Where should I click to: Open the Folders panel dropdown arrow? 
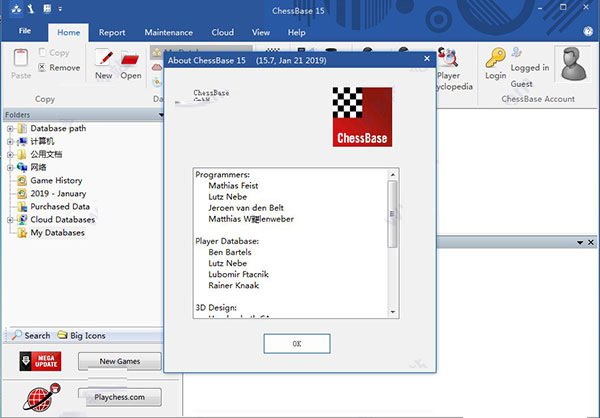tap(161, 115)
